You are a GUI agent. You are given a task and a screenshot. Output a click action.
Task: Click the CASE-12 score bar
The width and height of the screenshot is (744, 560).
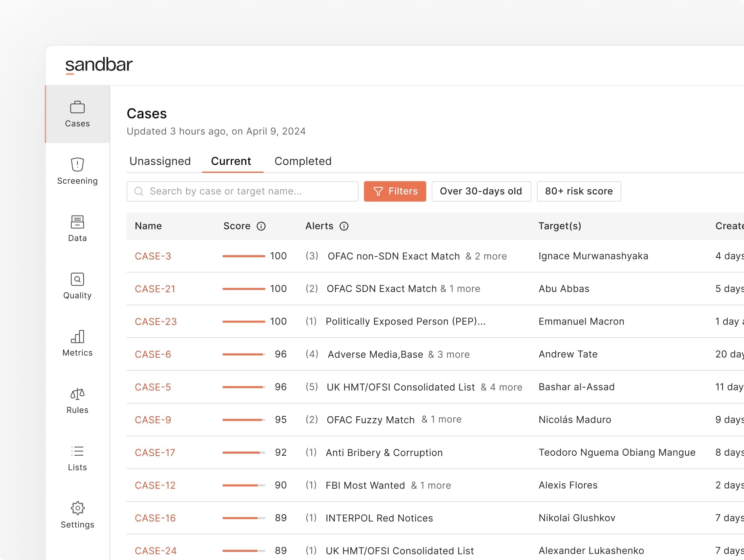coord(244,485)
